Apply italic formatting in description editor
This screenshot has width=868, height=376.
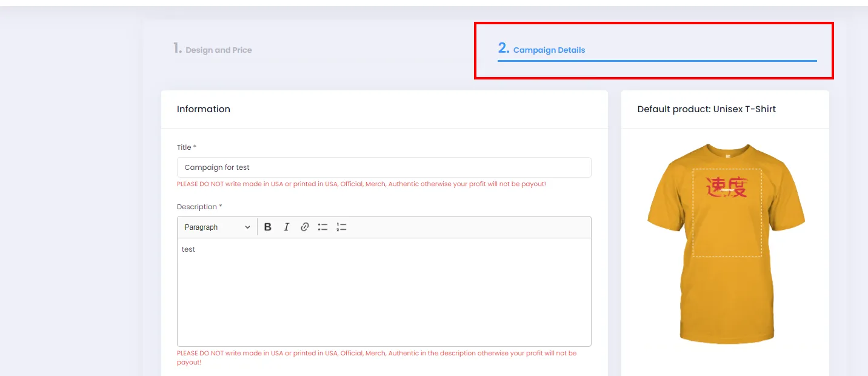286,227
